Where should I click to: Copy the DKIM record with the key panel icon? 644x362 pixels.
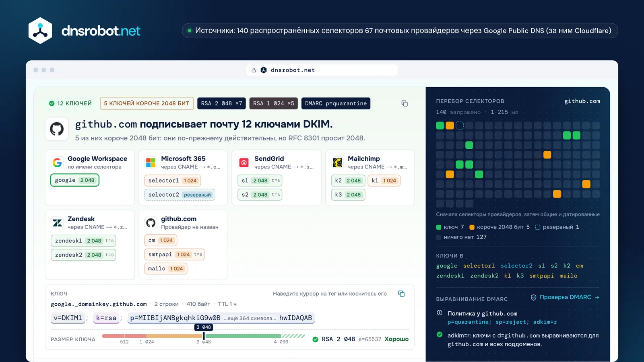[401, 294]
